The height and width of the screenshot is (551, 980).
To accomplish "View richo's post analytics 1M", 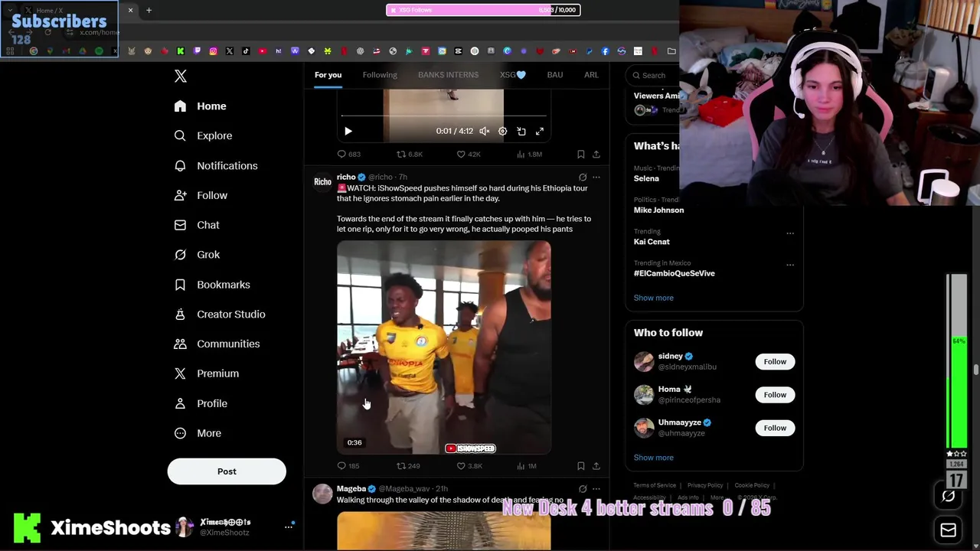I will [527, 465].
